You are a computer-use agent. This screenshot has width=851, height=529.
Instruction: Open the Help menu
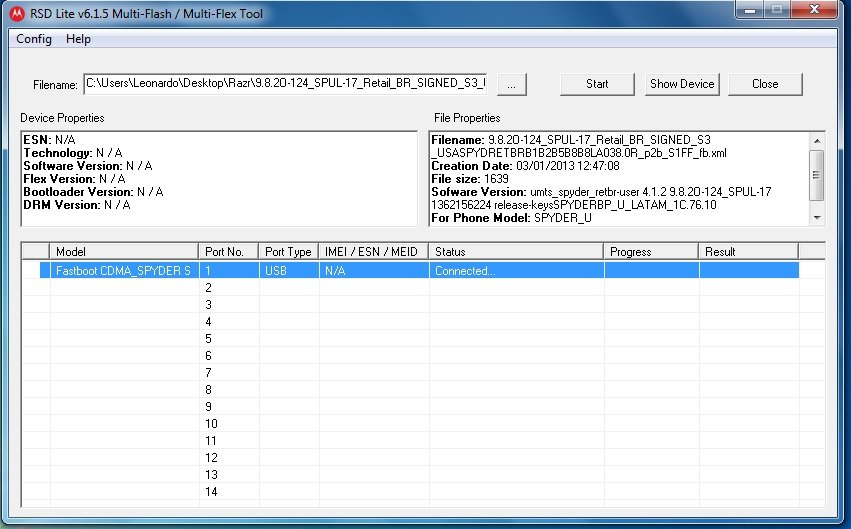[x=78, y=39]
